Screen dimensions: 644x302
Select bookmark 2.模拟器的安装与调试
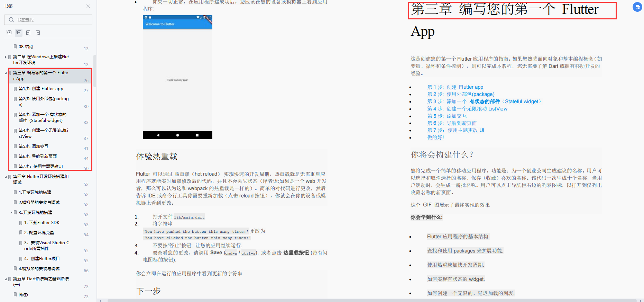pyautogui.click(x=39, y=203)
